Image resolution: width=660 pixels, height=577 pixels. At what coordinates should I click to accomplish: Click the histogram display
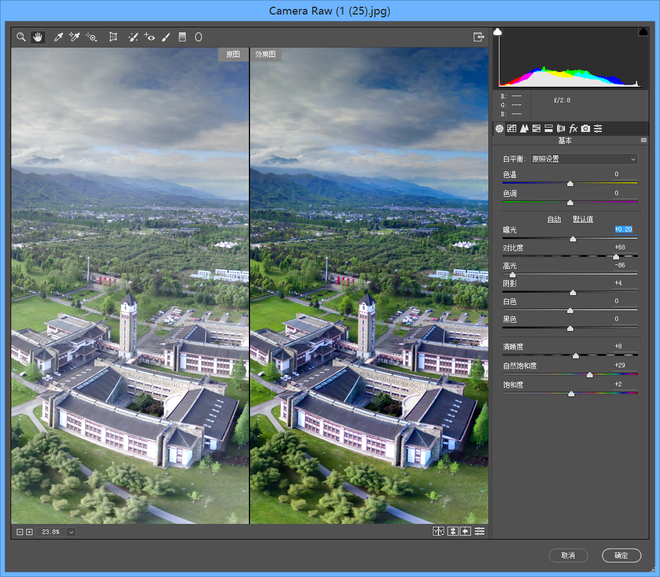570,58
